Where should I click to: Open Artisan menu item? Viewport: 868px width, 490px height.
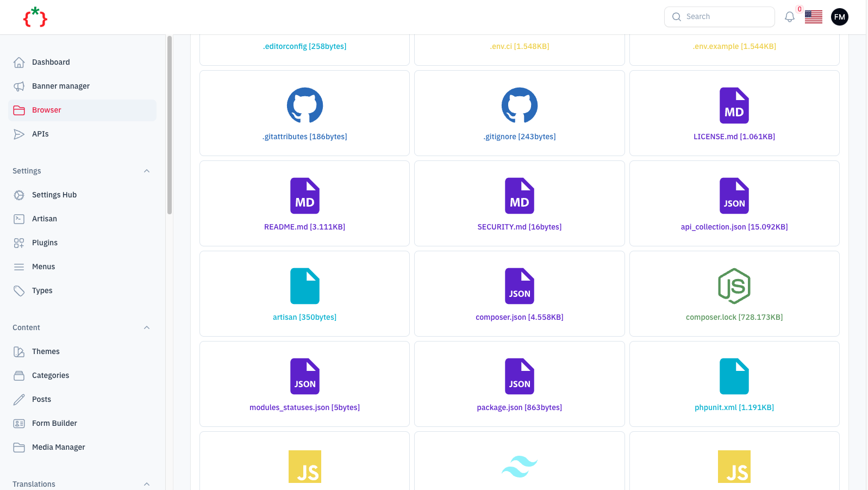(82, 219)
